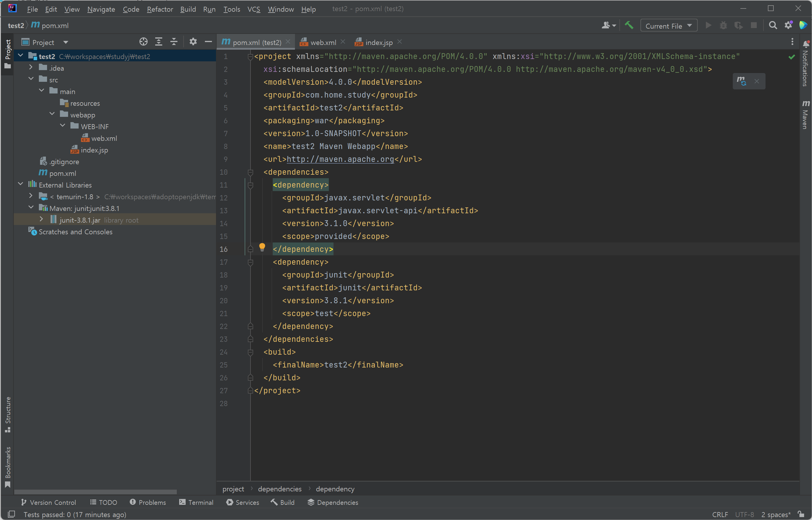The height and width of the screenshot is (520, 812).
Task: Click the Project panel horizontal scrollbar
Action: pyautogui.click(x=95, y=492)
